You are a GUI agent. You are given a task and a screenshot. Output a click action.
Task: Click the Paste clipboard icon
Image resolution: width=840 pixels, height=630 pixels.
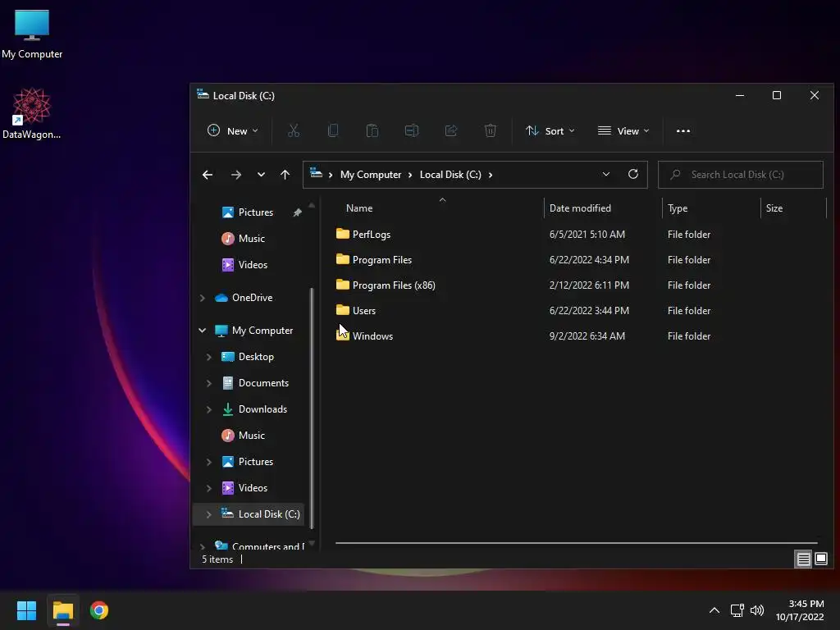[x=372, y=130]
